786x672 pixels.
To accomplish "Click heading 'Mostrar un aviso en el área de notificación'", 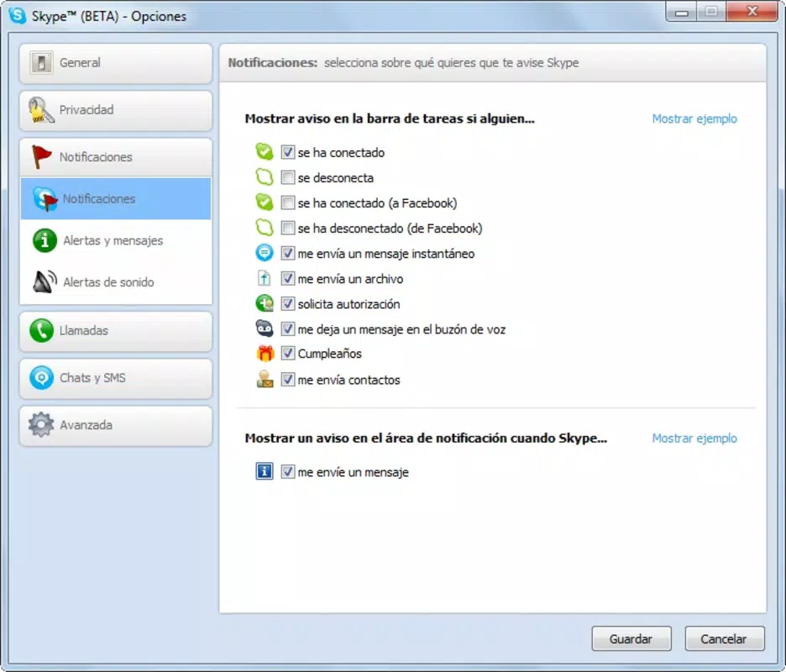I will [x=426, y=438].
